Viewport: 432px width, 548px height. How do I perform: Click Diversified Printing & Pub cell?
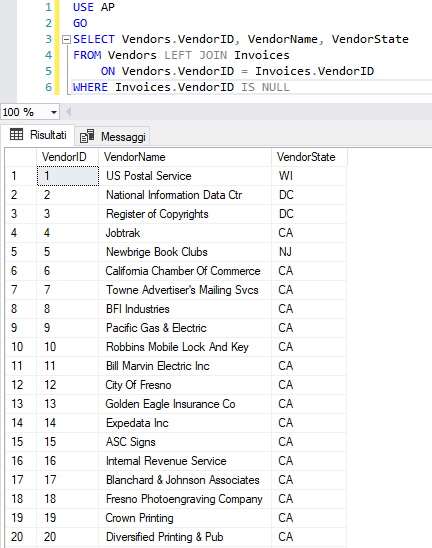click(185, 537)
